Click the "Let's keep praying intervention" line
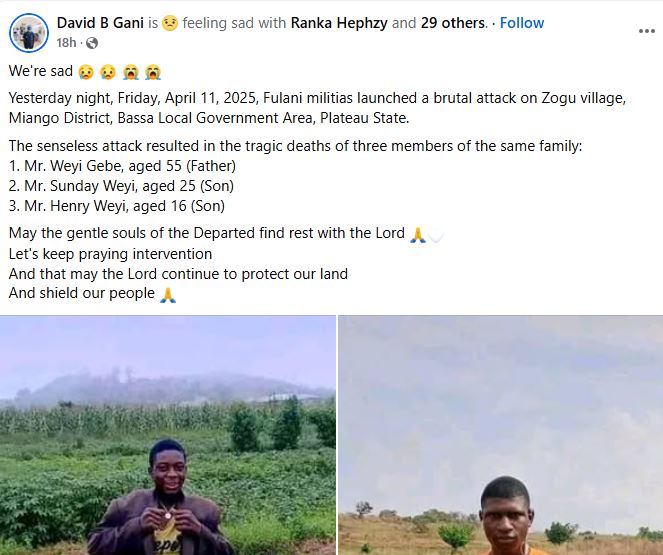The height and width of the screenshot is (555, 663). click(110, 254)
